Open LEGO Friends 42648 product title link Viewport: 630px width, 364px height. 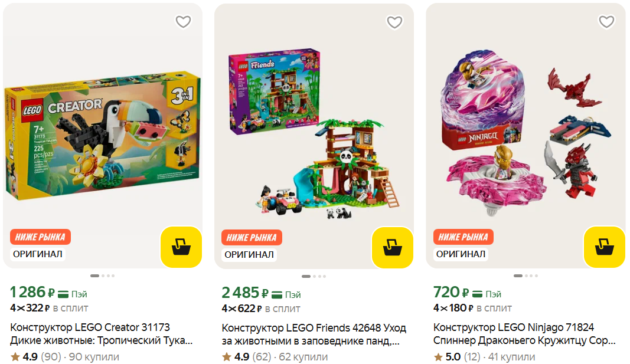pos(314,335)
